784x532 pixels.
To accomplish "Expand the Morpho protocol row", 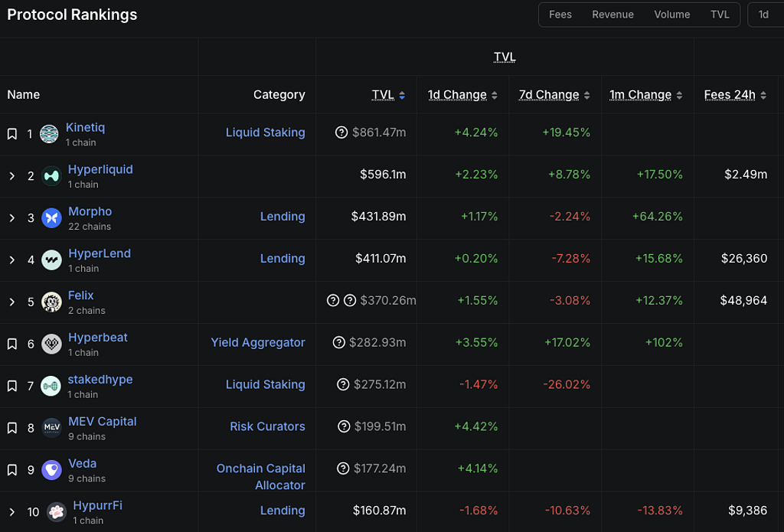I will [x=12, y=218].
